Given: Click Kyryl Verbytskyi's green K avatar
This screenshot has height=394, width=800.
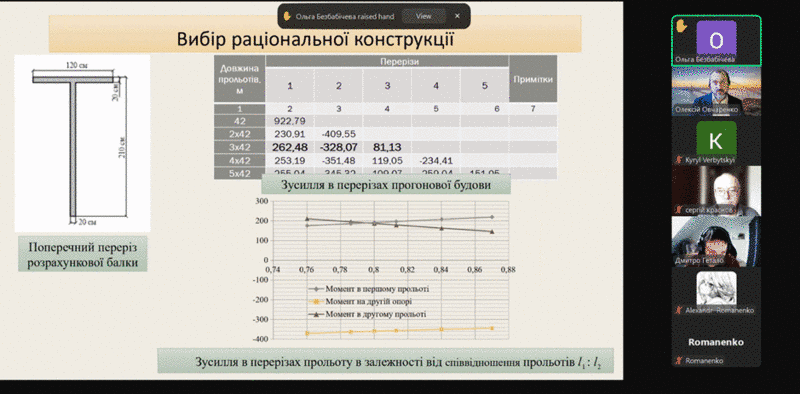Looking at the screenshot, I should pyautogui.click(x=716, y=138).
